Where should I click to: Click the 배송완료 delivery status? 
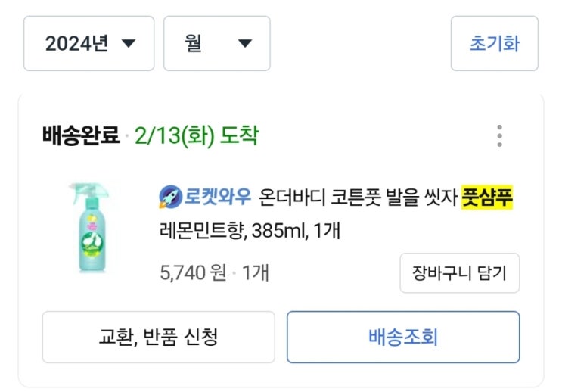pos(81,136)
